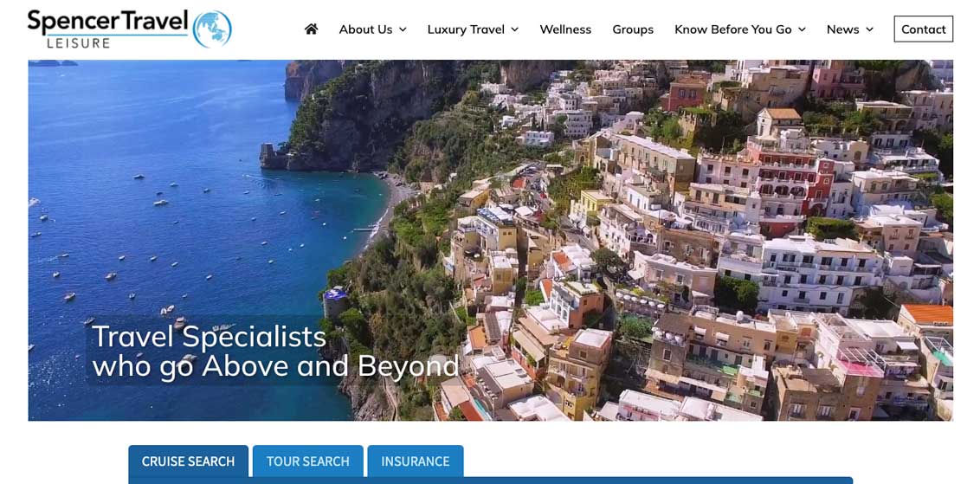Click the Spencer Travel Leisure logo text
Viewport: 980px width, 484px height.
pyautogui.click(x=107, y=28)
